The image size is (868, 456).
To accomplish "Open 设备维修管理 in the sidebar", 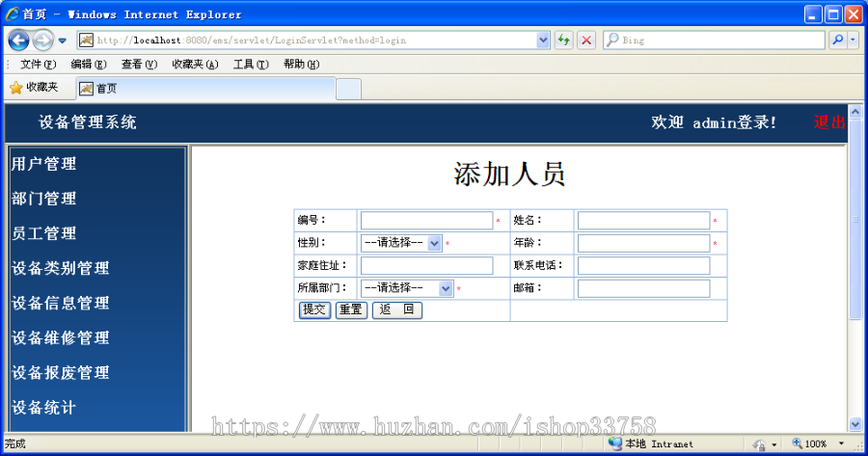I will 61,338.
